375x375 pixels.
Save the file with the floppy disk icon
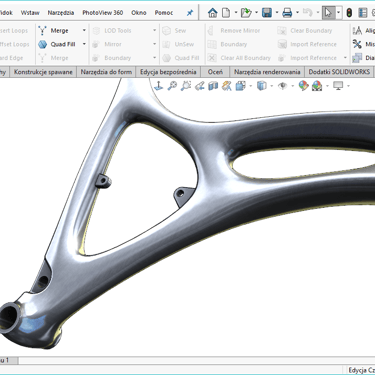click(267, 13)
